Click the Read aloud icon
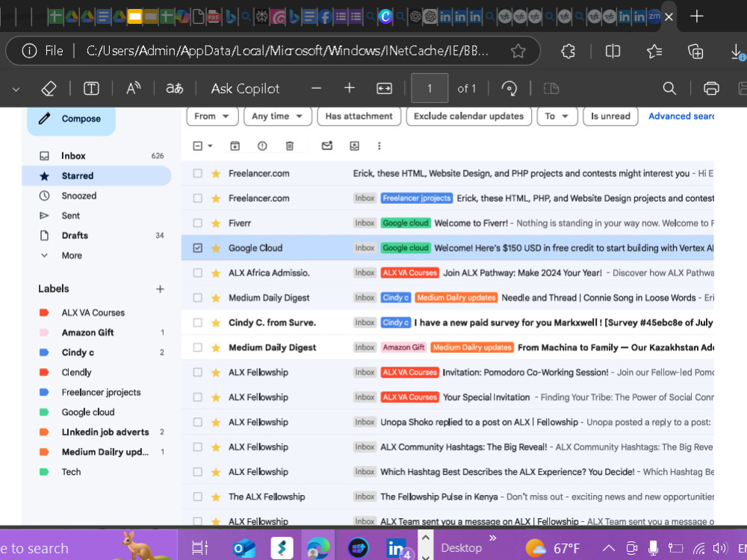 [x=134, y=89]
